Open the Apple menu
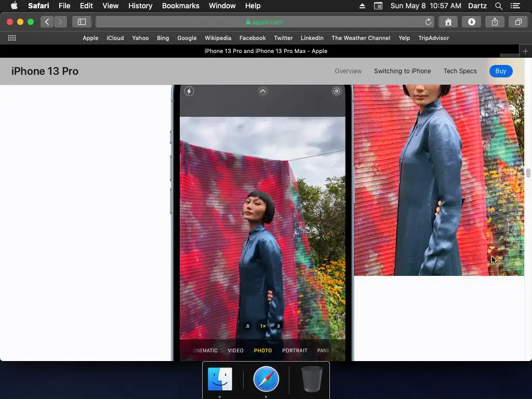This screenshot has height=399, width=532. click(x=14, y=6)
